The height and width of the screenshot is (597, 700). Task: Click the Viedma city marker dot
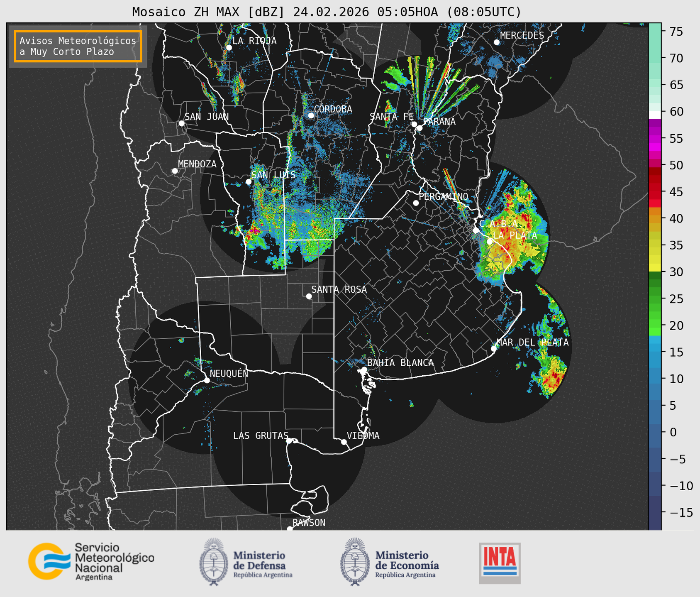pyautogui.click(x=344, y=442)
